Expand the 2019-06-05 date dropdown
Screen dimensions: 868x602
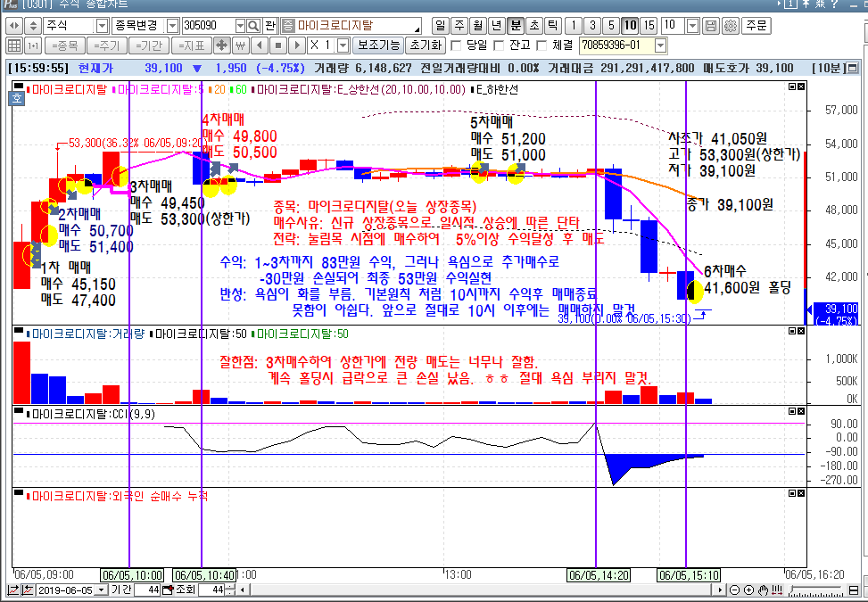(x=102, y=590)
